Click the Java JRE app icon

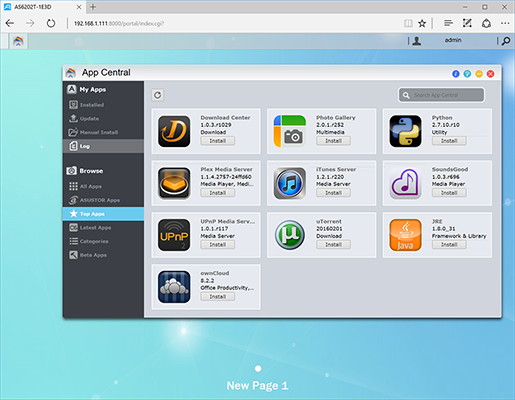[x=405, y=235]
